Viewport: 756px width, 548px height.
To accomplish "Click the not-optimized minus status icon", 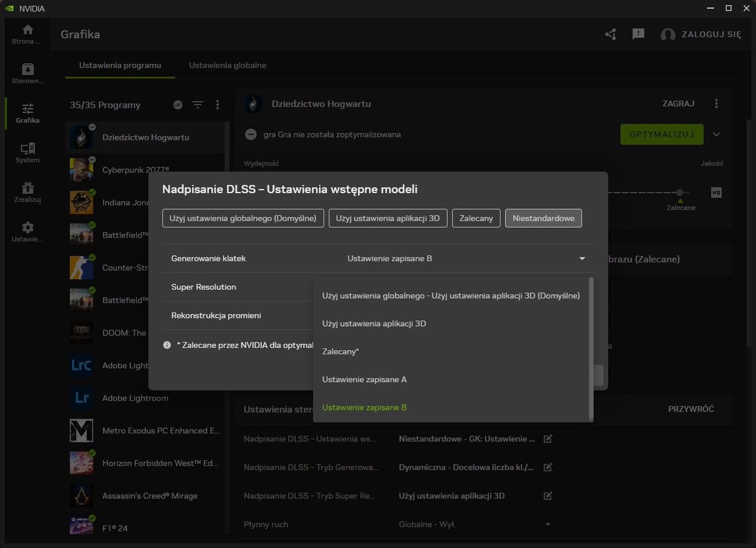I will click(251, 135).
